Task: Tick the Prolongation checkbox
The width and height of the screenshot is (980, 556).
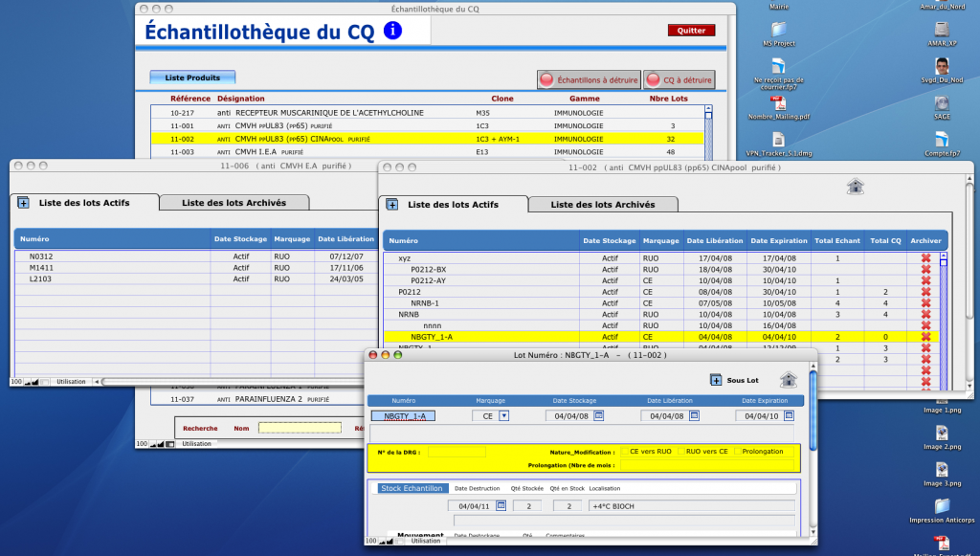Action: [738, 451]
